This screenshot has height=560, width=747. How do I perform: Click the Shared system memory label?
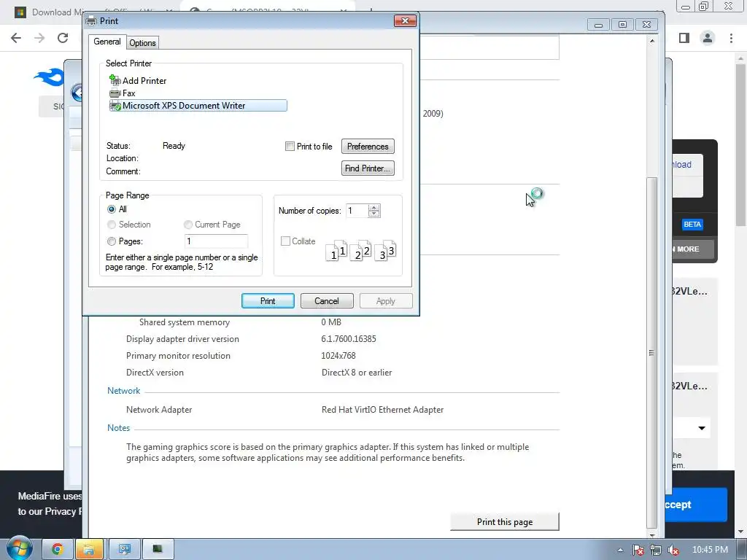[x=185, y=322]
